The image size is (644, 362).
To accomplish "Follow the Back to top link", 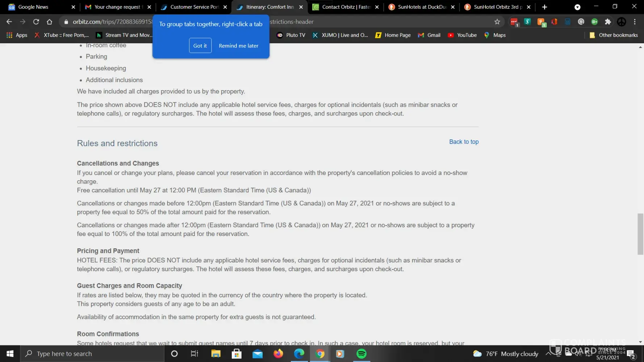I will click(464, 142).
